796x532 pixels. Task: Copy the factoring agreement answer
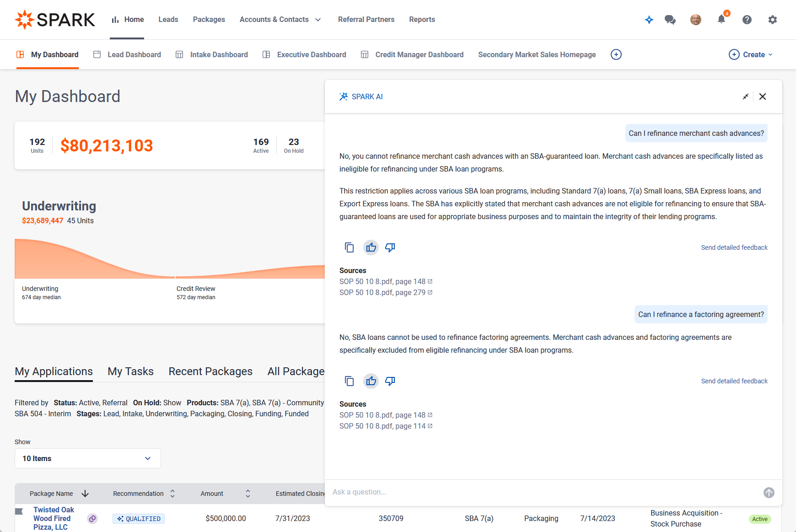[349, 381]
